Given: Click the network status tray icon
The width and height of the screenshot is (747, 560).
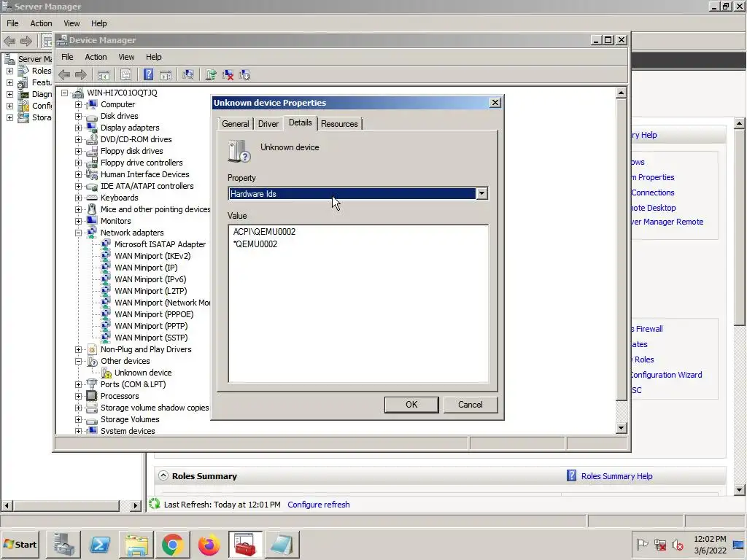Looking at the screenshot, I should point(659,544).
